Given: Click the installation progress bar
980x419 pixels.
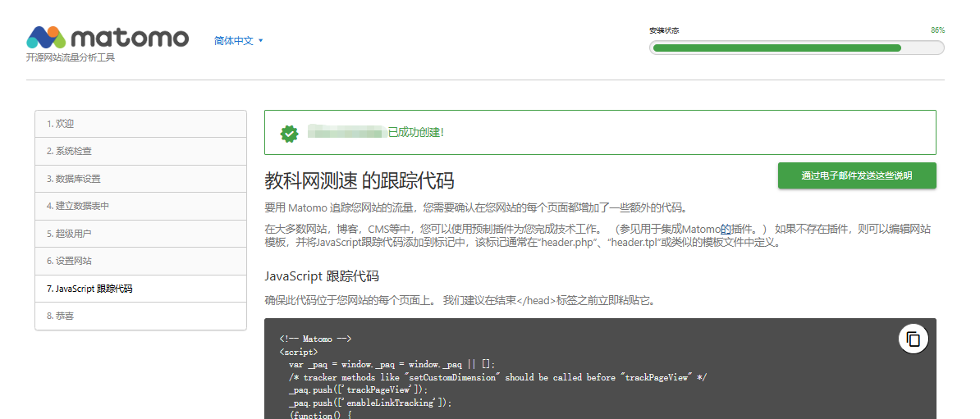Looking at the screenshot, I should coord(797,48).
